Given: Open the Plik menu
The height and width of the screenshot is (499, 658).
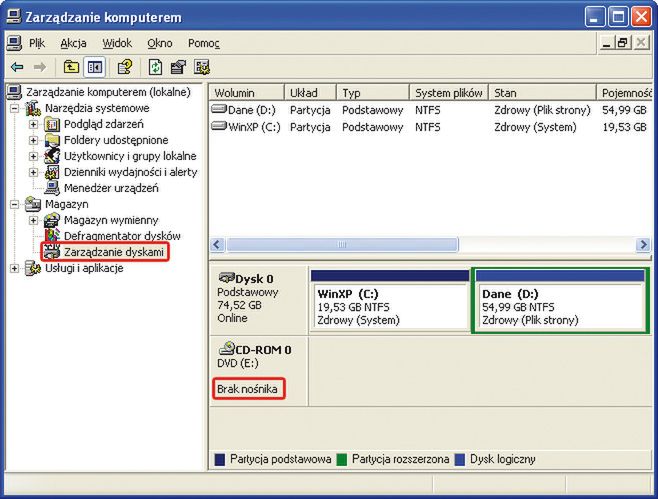Looking at the screenshot, I should click(x=37, y=43).
